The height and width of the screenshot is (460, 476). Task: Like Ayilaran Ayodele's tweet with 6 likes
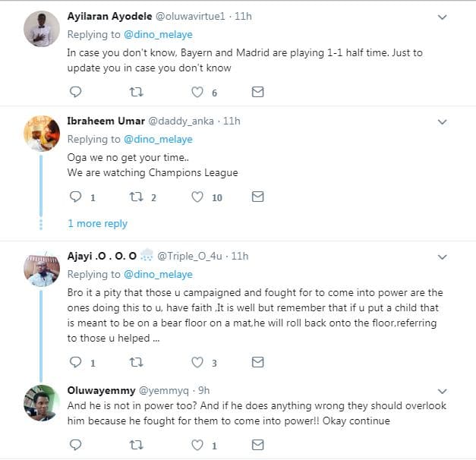[197, 92]
